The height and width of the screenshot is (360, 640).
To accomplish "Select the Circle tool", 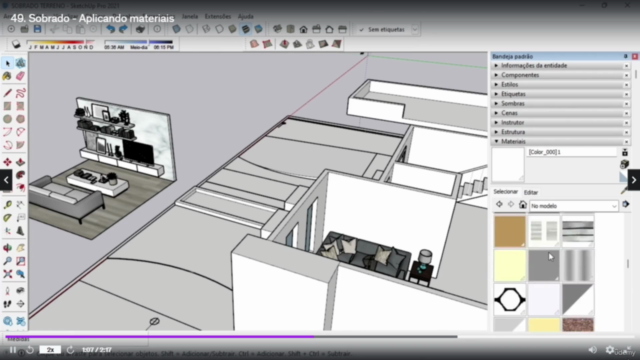I will [7, 119].
